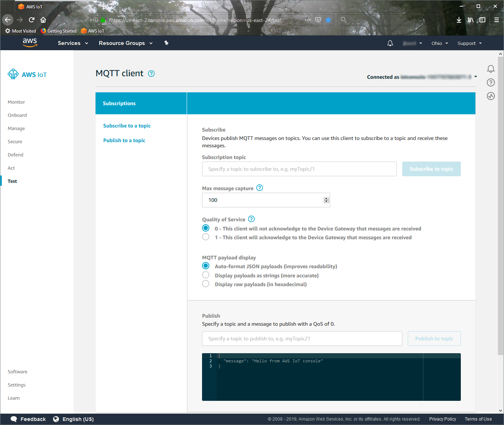Image resolution: width=504 pixels, height=425 pixels.
Task: Expand Resource Groups dropdown
Action: coord(126,43)
